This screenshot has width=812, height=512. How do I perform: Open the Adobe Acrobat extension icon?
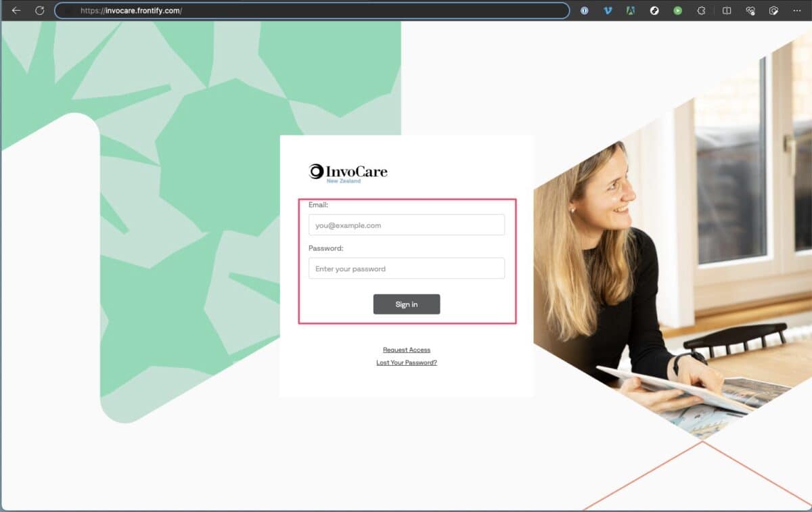[630, 10]
